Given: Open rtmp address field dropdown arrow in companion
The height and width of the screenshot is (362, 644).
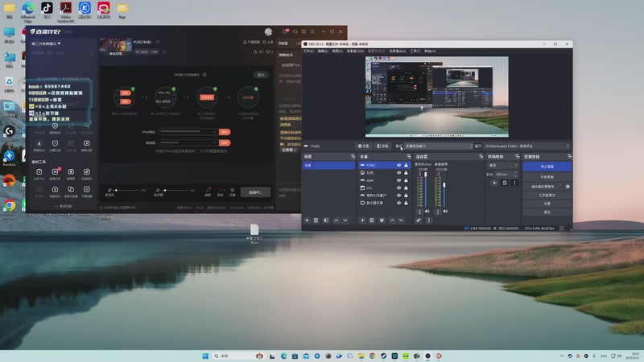Looking at the screenshot, I should click(x=214, y=132).
